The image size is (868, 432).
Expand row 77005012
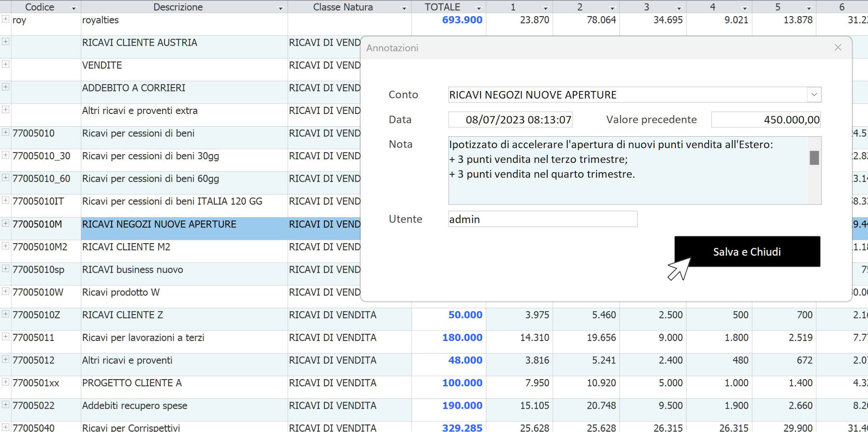tap(6, 359)
